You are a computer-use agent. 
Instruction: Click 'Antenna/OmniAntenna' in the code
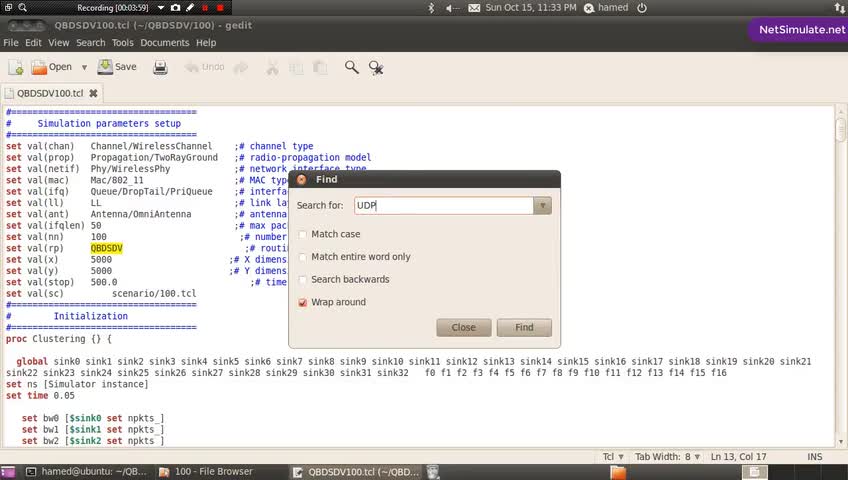[x=141, y=214]
